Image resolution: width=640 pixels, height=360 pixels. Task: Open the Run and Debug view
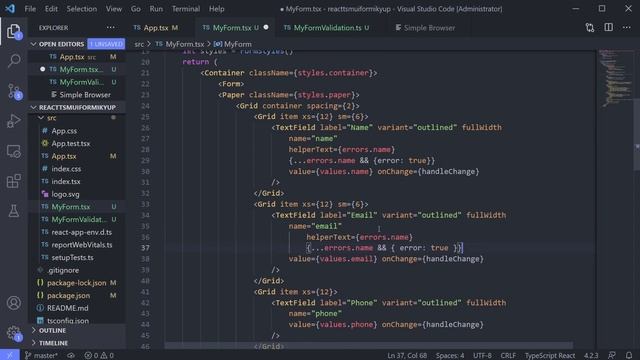click(13, 121)
